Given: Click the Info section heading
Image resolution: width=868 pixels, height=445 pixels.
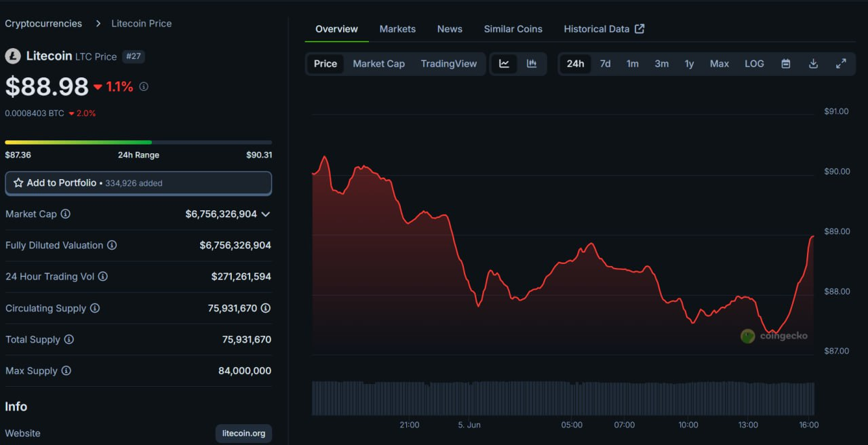Looking at the screenshot, I should pyautogui.click(x=16, y=406).
